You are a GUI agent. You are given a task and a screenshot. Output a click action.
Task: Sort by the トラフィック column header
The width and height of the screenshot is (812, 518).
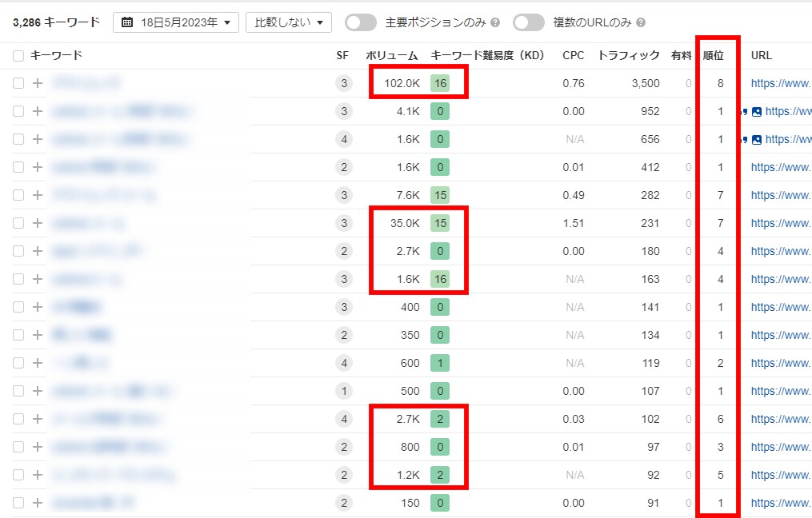629,55
